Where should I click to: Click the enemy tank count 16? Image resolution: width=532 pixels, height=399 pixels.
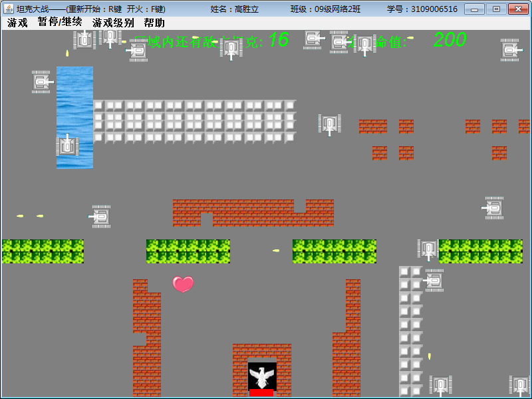(279, 40)
